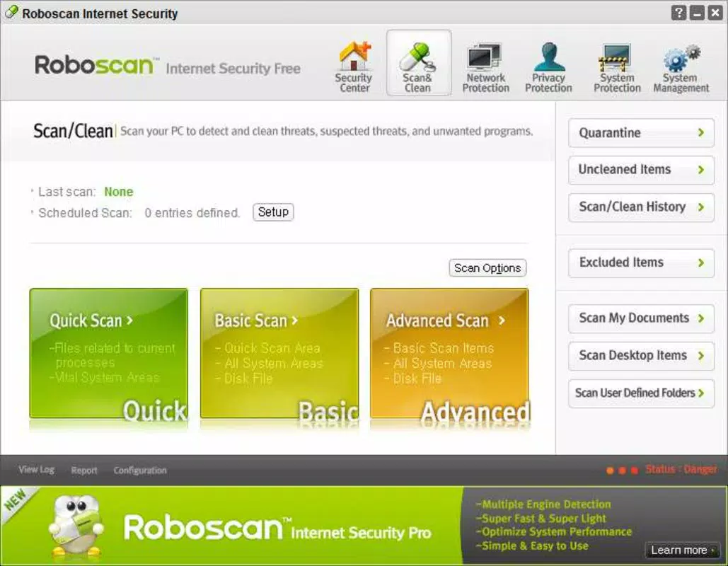Viewport: 728px width, 566px height.
Task: Start the green Quick Scan tile
Action: tap(109, 354)
